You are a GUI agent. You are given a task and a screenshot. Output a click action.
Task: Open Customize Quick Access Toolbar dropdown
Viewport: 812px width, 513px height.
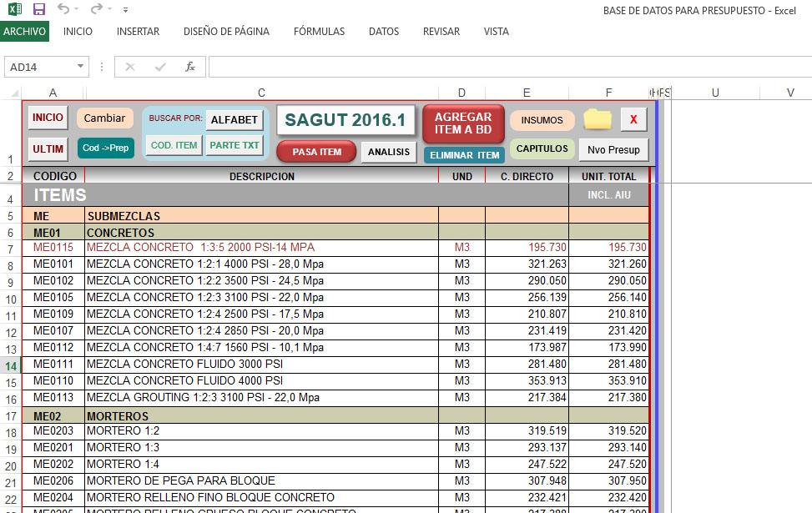(x=125, y=10)
